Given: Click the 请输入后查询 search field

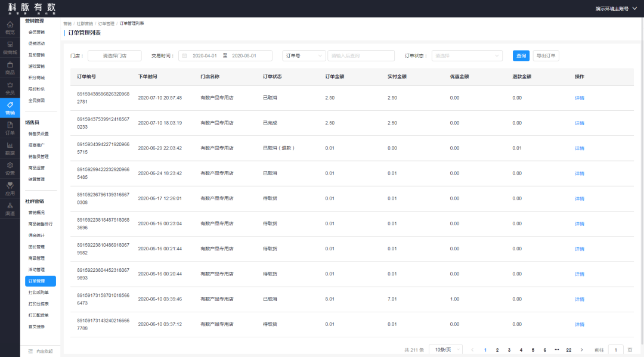Looking at the screenshot, I should click(361, 56).
